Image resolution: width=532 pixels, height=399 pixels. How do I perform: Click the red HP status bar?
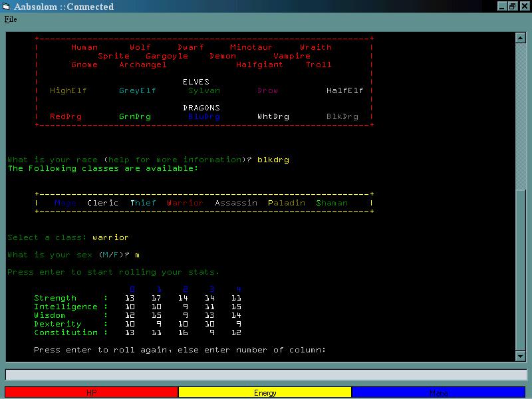(x=92, y=392)
